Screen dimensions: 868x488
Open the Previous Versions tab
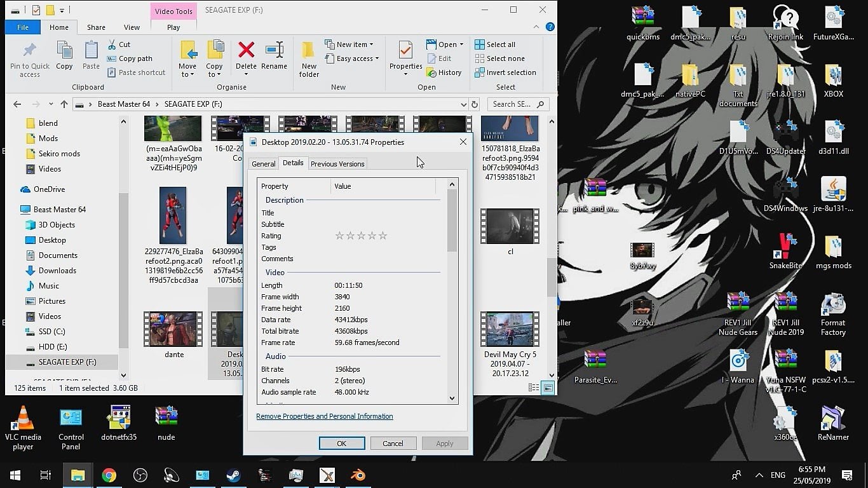pyautogui.click(x=337, y=164)
